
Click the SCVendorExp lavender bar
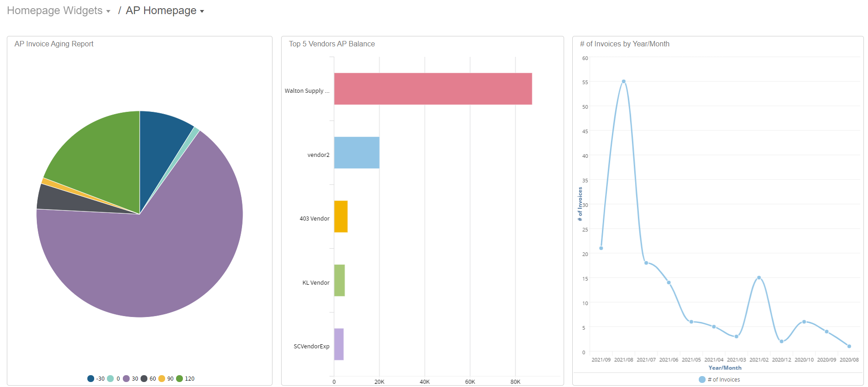point(339,344)
